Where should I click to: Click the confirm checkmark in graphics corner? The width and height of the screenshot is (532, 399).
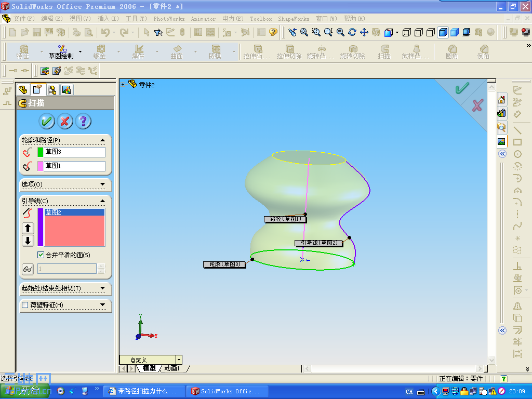click(462, 88)
